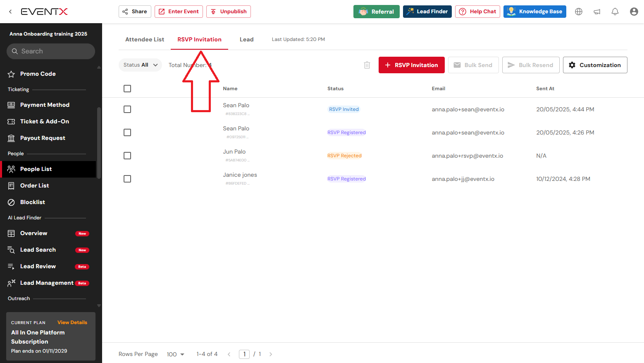
Task: Tick the select-all header checkbox
Action: coord(127,89)
